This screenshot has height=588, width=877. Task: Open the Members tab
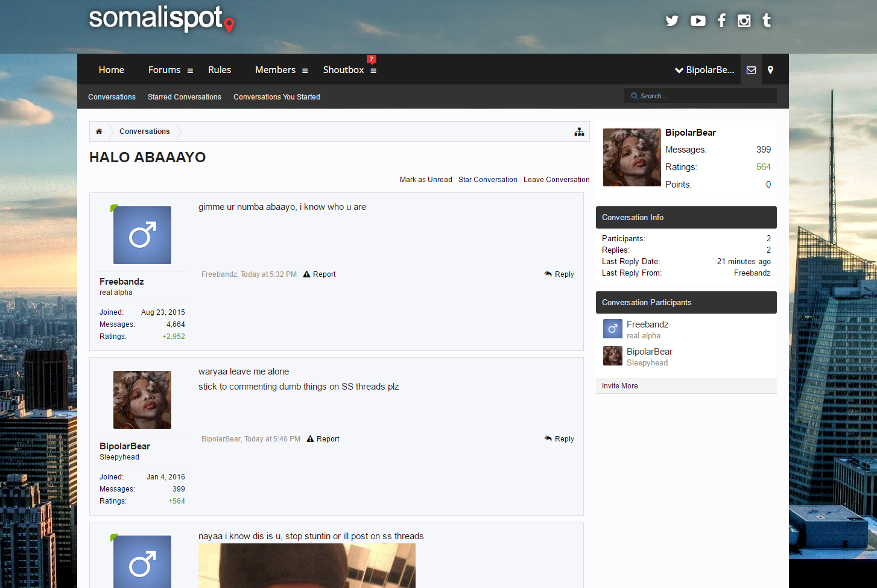(275, 70)
